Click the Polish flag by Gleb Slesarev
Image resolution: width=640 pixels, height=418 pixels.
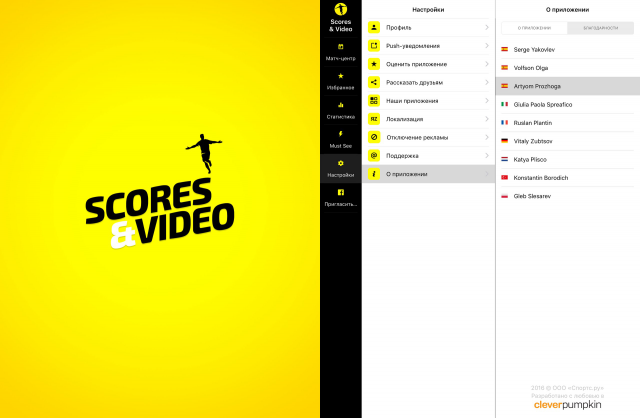[504, 196]
